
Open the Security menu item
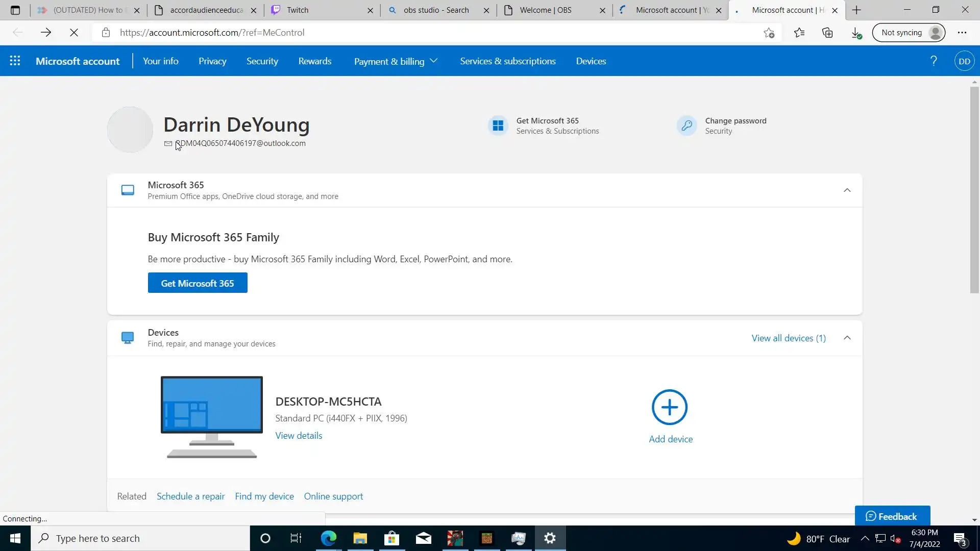point(262,61)
